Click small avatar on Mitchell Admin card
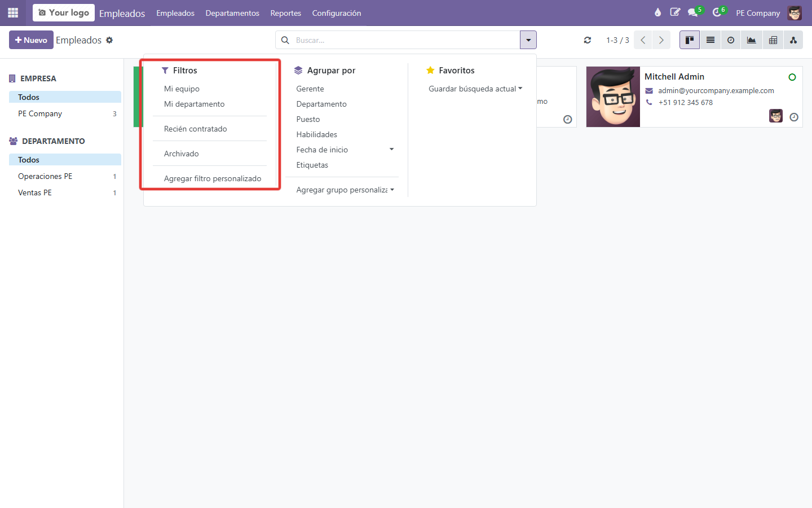 pos(776,116)
